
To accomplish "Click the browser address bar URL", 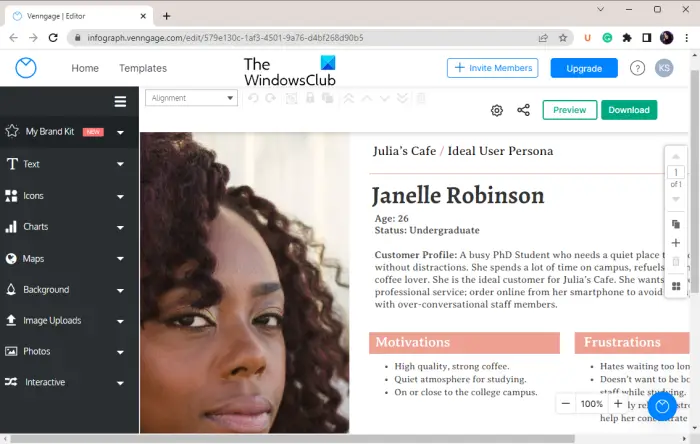I will click(x=225, y=38).
